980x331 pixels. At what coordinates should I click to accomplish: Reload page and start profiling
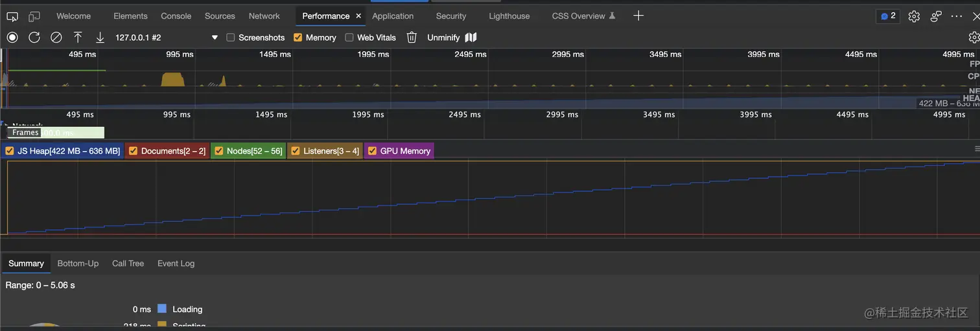pyautogui.click(x=34, y=38)
